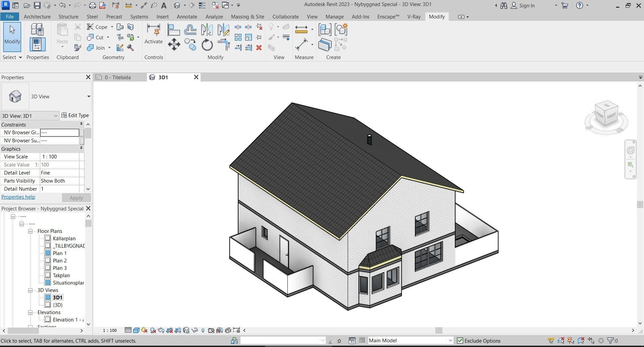Click the Array tool icon
This screenshot has width=644, height=347.
pos(238,37)
